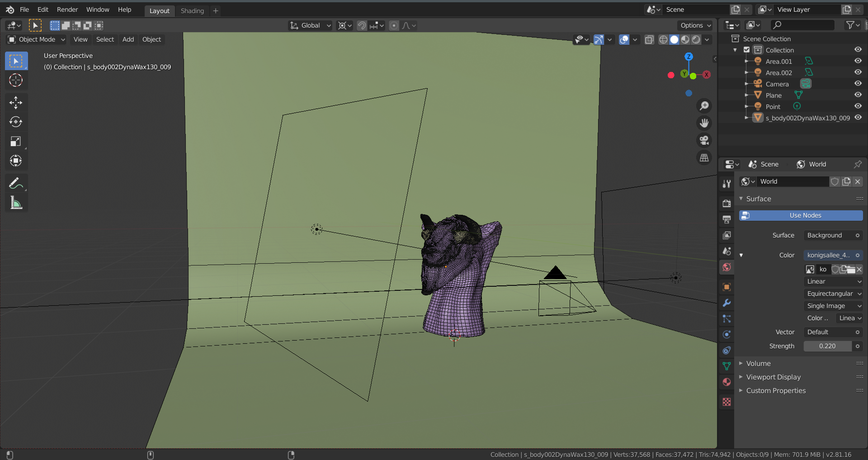Select the Scale tool
868x460 pixels.
16,142
